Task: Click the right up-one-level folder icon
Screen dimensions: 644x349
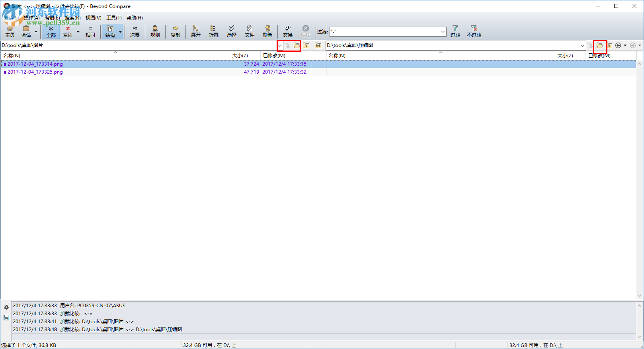Action: [609, 45]
